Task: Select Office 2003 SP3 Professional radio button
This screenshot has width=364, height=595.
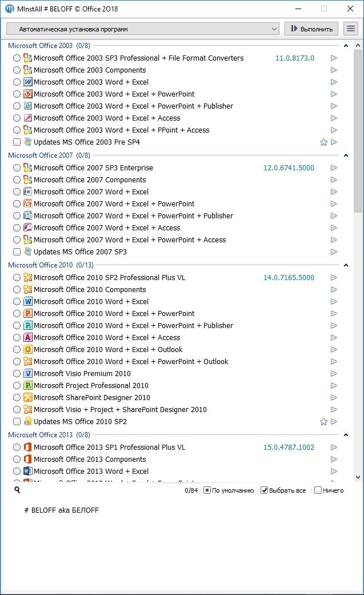Action: [x=17, y=58]
